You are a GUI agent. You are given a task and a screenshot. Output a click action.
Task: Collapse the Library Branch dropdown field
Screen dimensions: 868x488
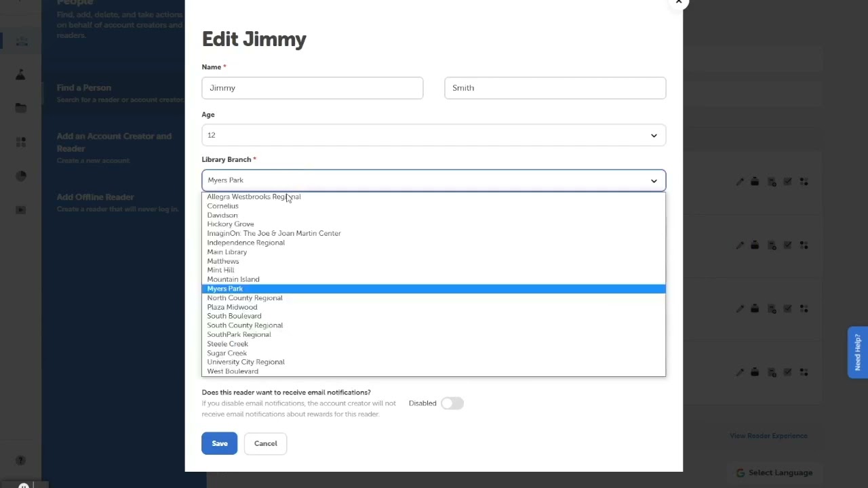click(x=433, y=180)
